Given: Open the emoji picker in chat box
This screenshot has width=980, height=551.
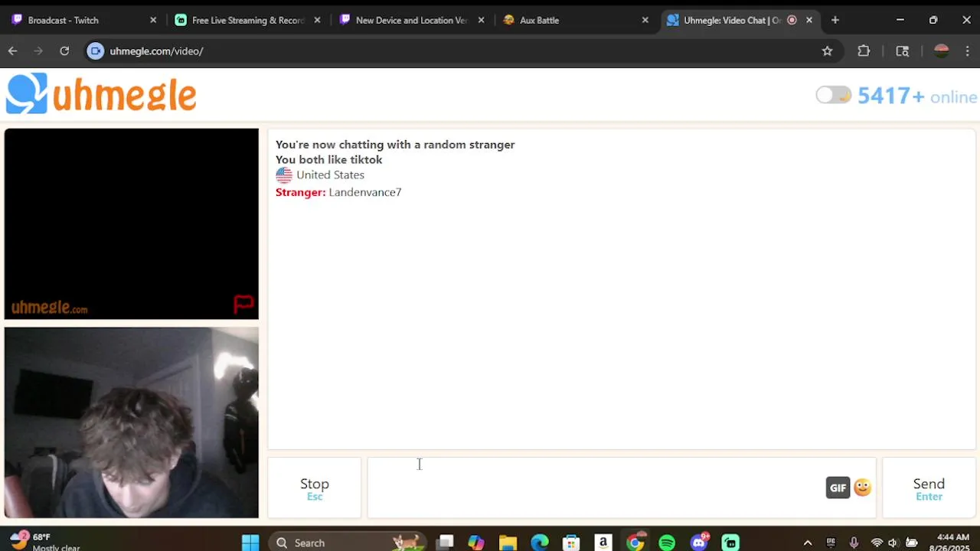Looking at the screenshot, I should click(863, 487).
